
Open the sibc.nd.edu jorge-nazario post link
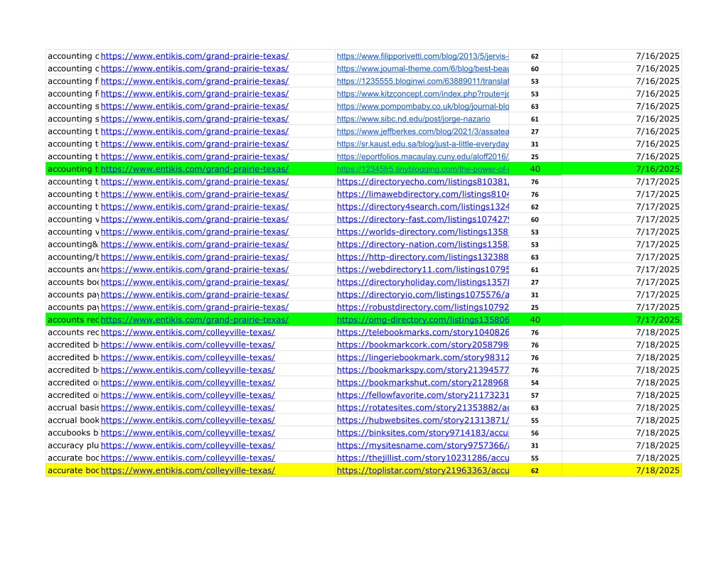pyautogui.click(x=413, y=119)
